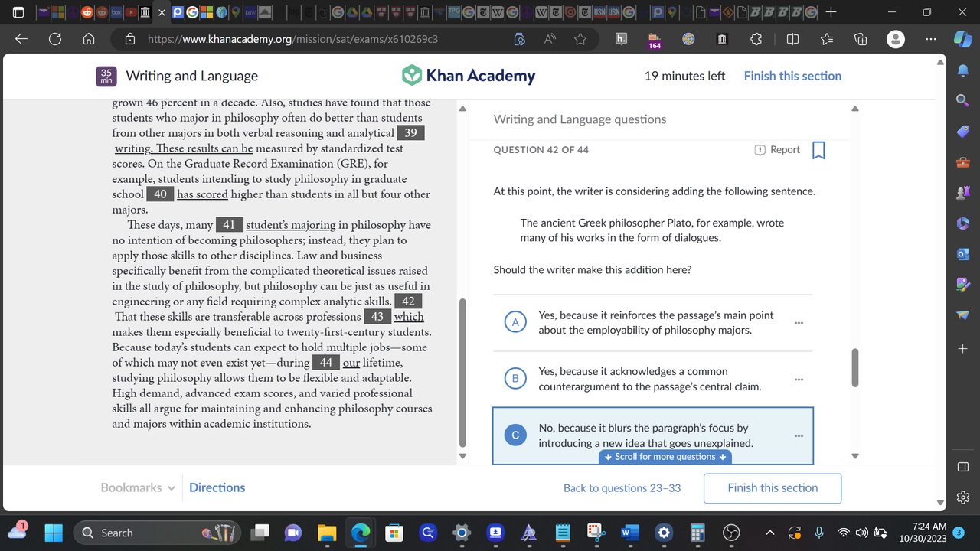Open a new browser tab
Viewport: 980px width, 551px height.
point(831,12)
